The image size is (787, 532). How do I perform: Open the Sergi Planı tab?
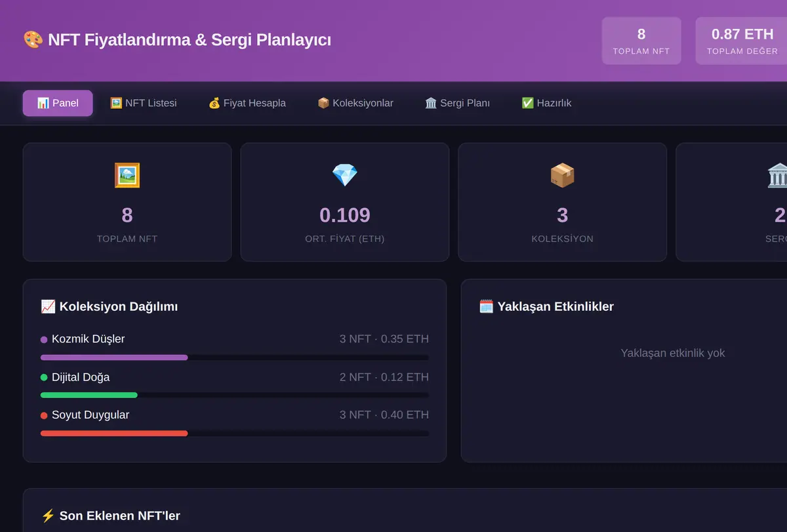(457, 103)
